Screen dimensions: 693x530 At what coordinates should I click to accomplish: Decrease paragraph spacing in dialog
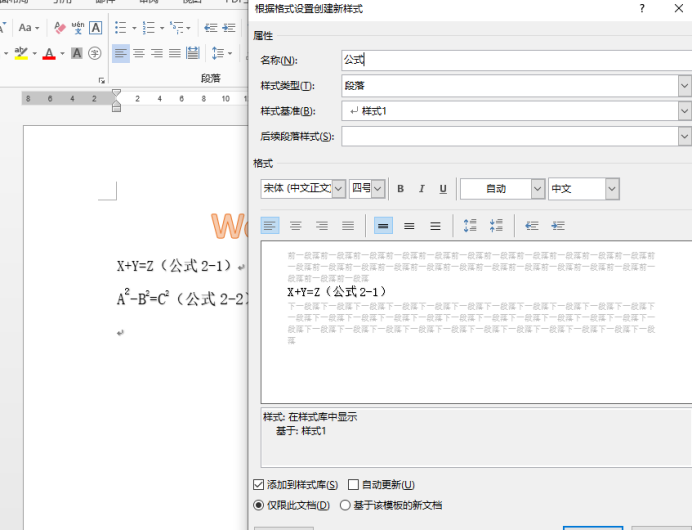(496, 226)
